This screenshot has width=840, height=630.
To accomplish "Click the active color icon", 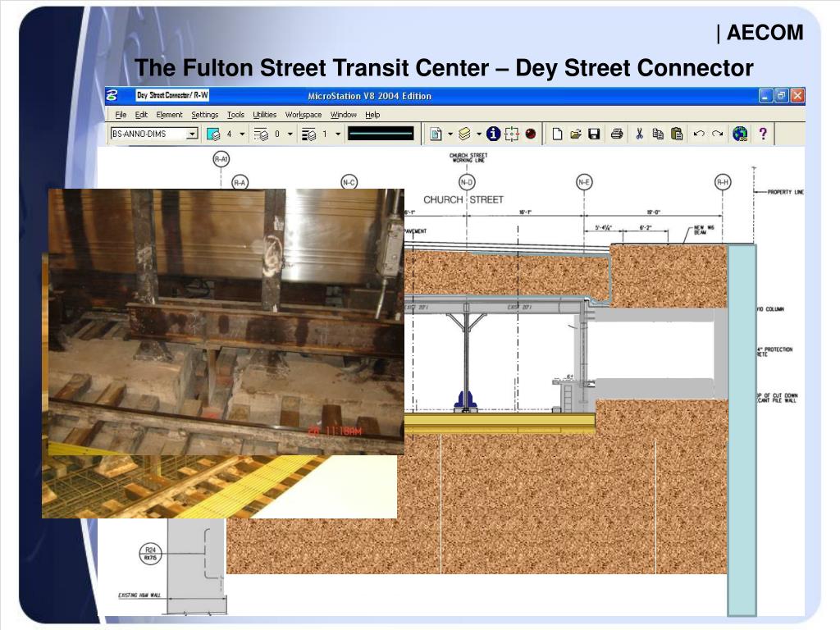I will tap(213, 134).
